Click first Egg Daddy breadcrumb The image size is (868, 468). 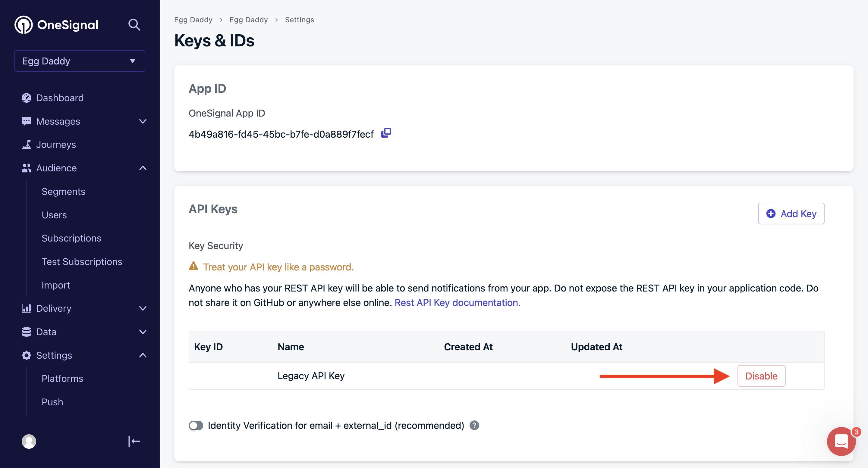(x=193, y=20)
